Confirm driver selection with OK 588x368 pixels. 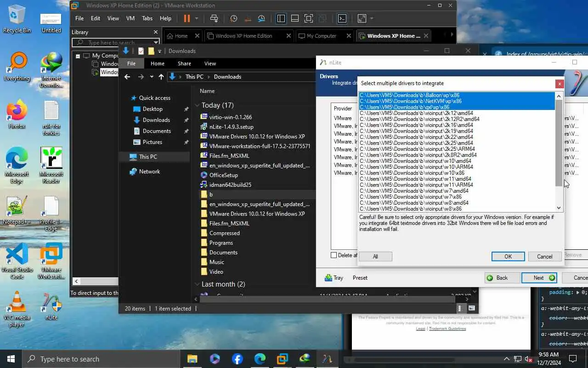coord(508,257)
